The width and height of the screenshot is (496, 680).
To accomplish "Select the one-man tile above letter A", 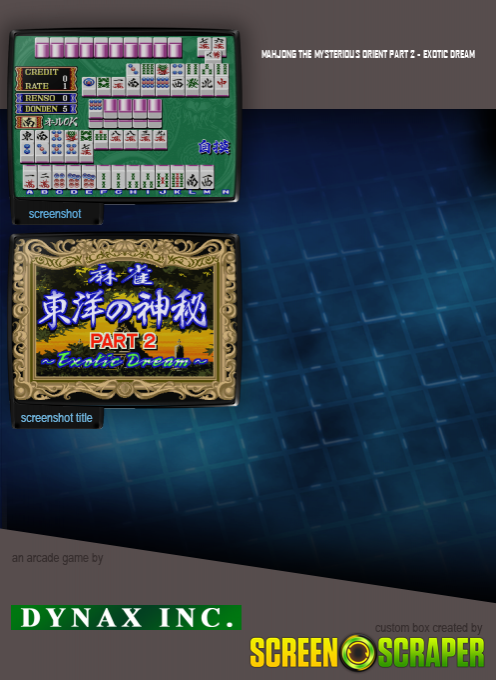I will coord(30,177).
